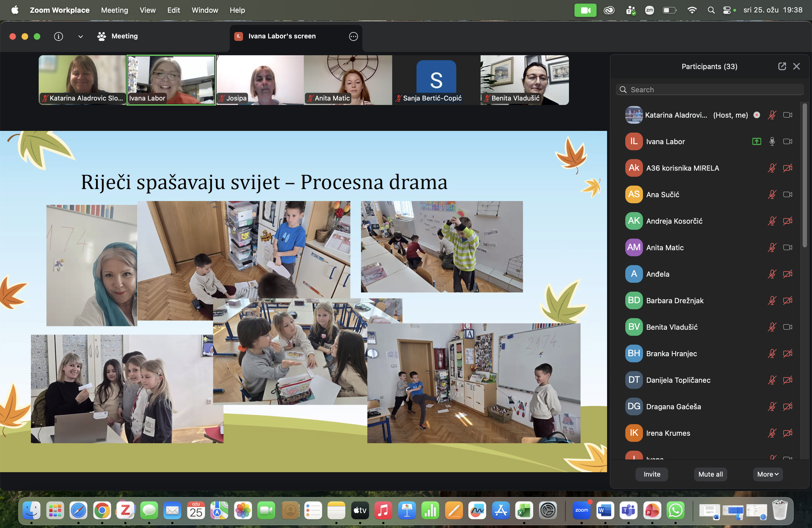This screenshot has height=528, width=812.
Task: Click Dragana Gaćeša participant name
Action: tap(674, 407)
